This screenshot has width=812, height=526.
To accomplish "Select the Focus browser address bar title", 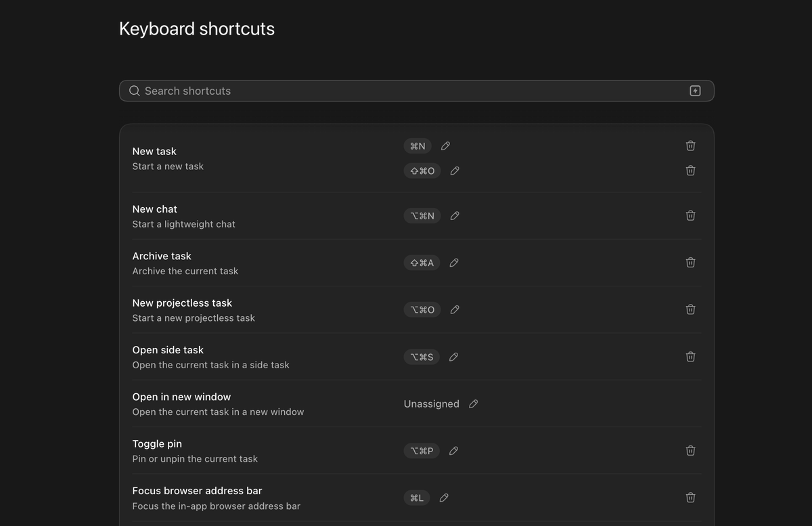I will tap(197, 490).
